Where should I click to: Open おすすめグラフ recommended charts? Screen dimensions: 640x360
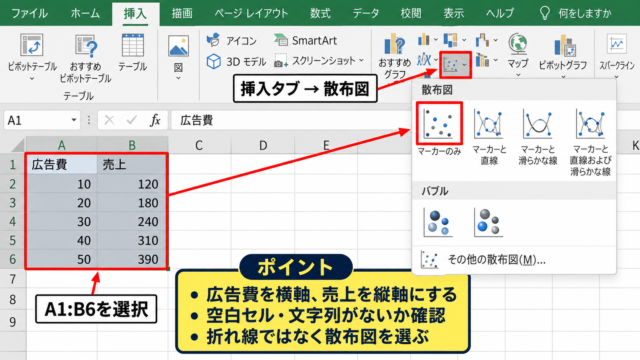pyautogui.click(x=394, y=56)
